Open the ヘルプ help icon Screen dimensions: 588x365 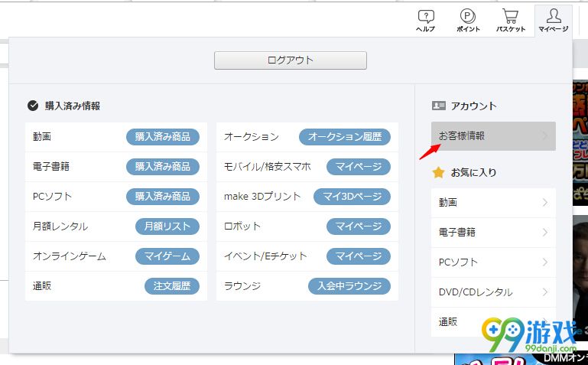[x=426, y=21]
